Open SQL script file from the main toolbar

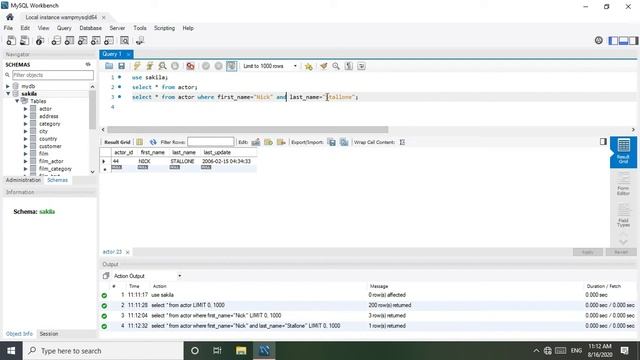tap(24, 40)
